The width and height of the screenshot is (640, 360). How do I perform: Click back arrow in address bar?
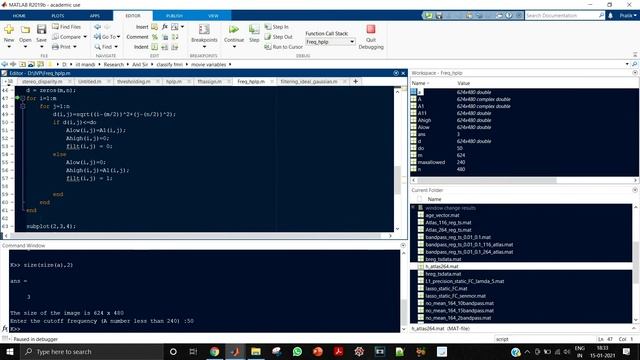point(4,64)
